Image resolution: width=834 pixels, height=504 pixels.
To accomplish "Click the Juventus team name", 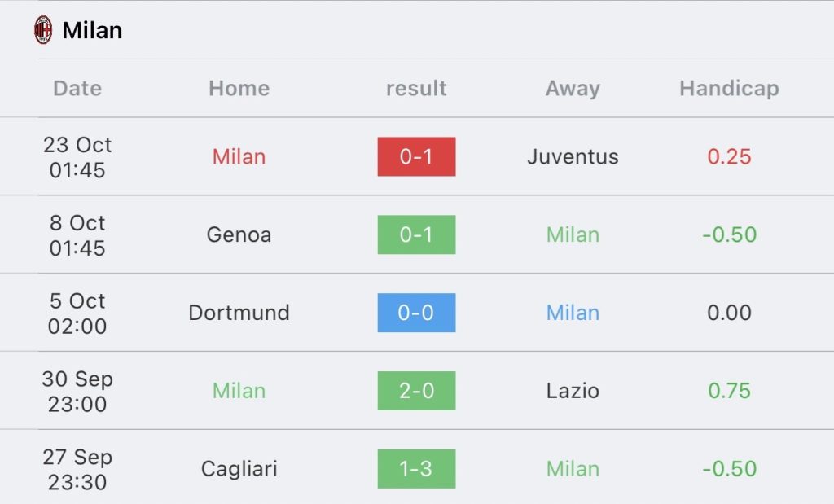I will (573, 157).
